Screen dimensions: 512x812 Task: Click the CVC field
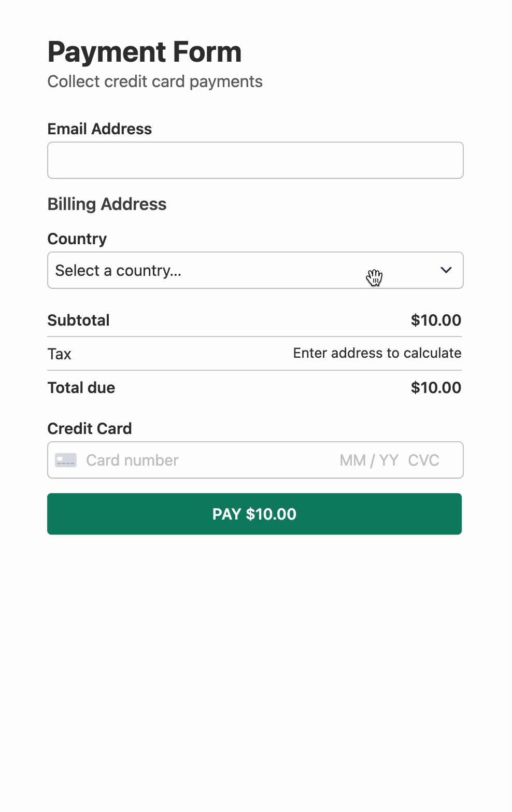tap(423, 460)
